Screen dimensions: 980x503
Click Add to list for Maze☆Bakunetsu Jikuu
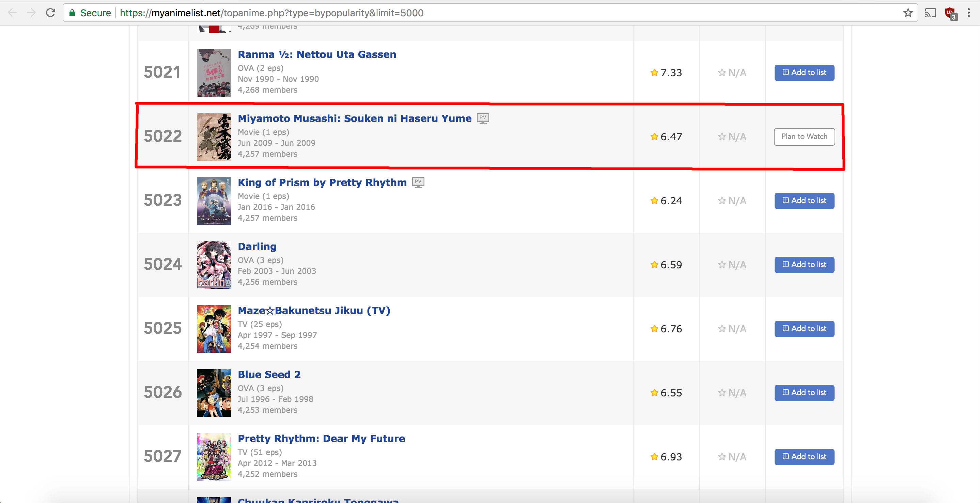click(804, 329)
